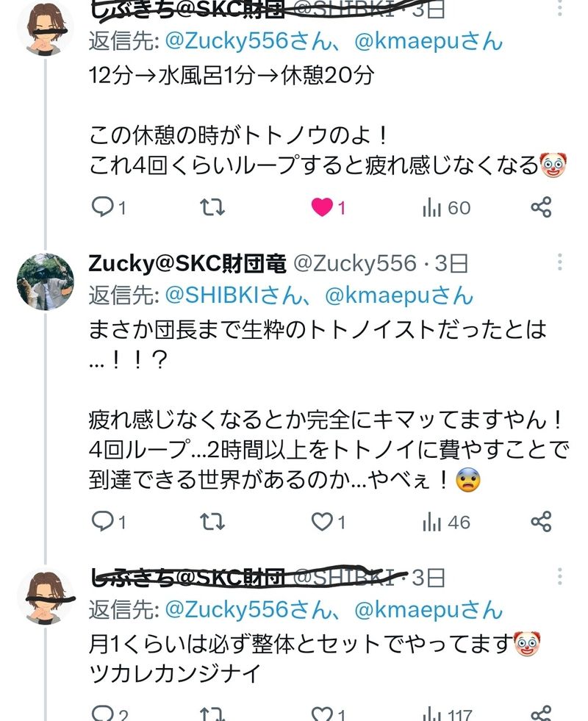Viewport: 588px width, 721px height.
Task: Share Zucky's tweet about 4回ループ
Action: [541, 522]
